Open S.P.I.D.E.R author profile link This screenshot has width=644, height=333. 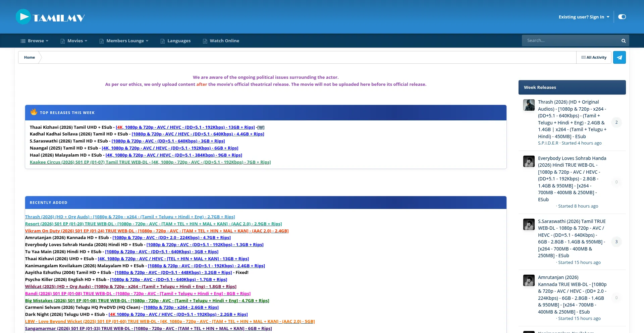[x=548, y=143]
